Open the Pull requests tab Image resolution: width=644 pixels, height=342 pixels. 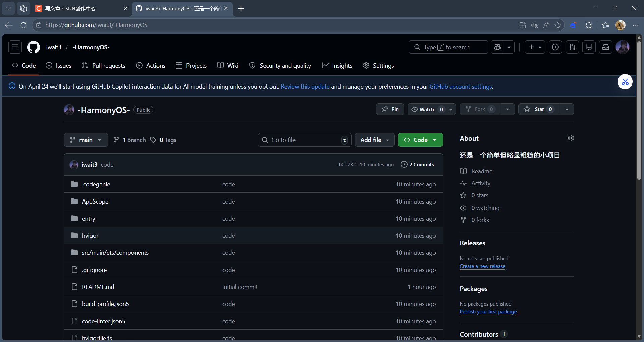tap(104, 66)
